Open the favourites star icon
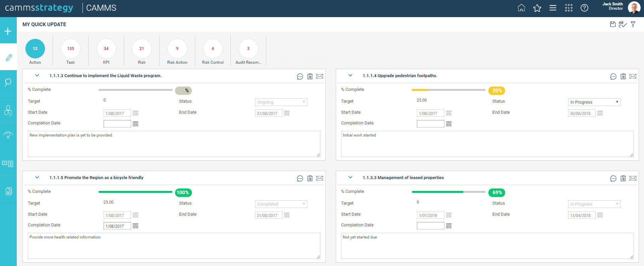 537,8
